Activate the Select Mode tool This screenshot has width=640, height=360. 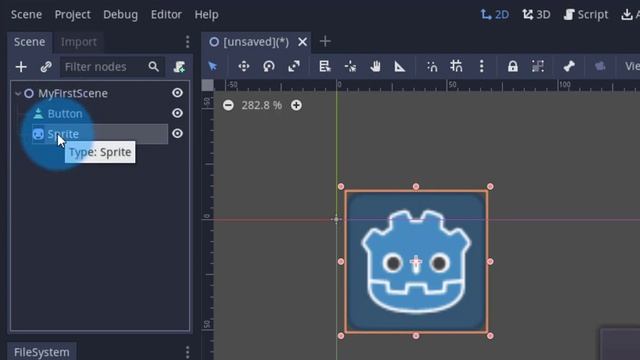tap(213, 66)
